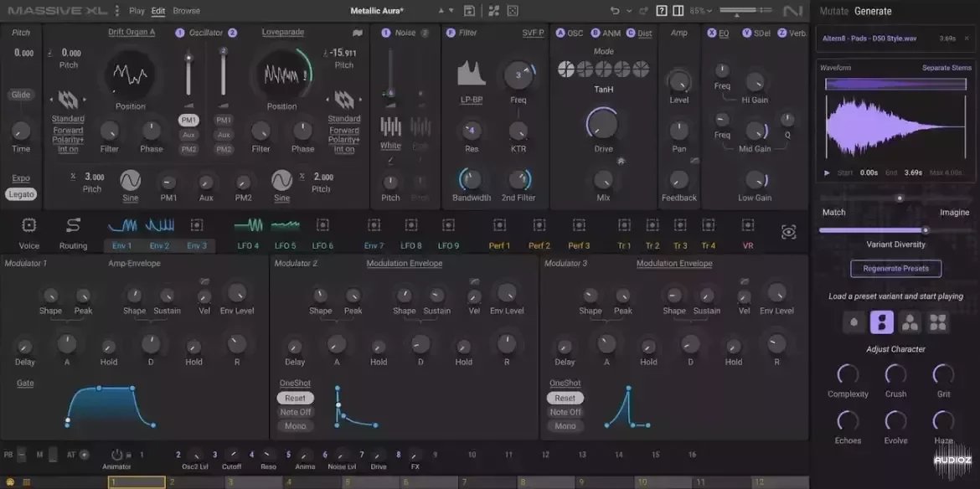This screenshot has height=489, width=980.
Task: Save the current preset with disk icon
Action: click(469, 11)
